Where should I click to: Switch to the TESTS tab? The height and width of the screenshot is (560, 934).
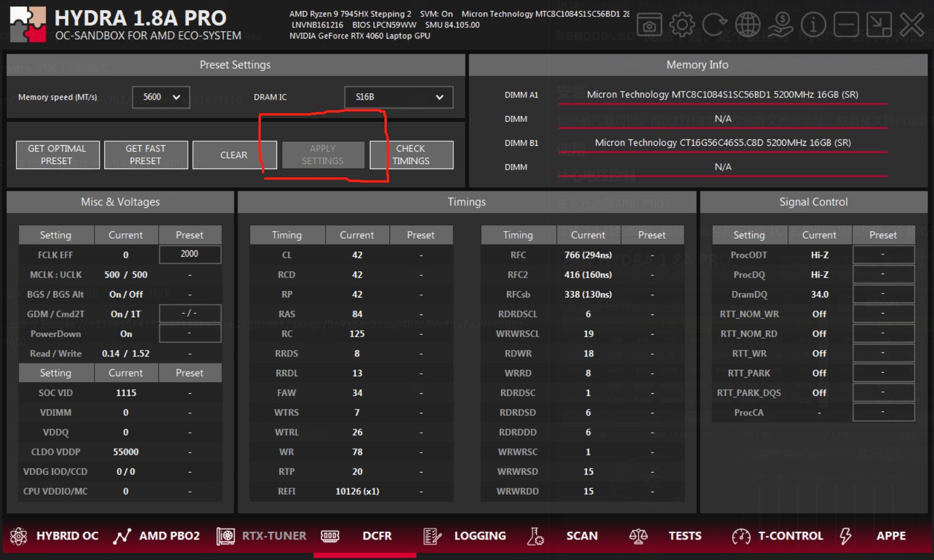click(x=685, y=536)
